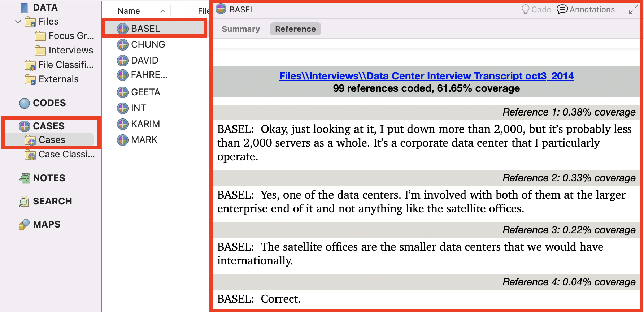Select the DAVID row text
The height and width of the screenshot is (312, 644).
(145, 60)
